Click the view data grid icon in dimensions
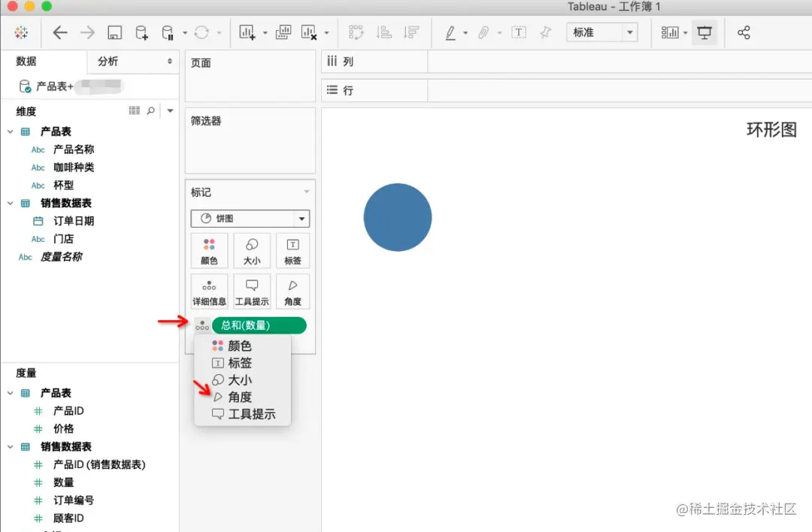 point(134,110)
